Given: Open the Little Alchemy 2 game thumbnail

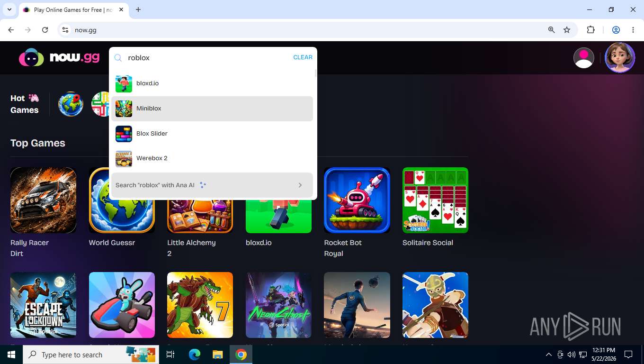Looking at the screenshot, I should tap(200, 216).
